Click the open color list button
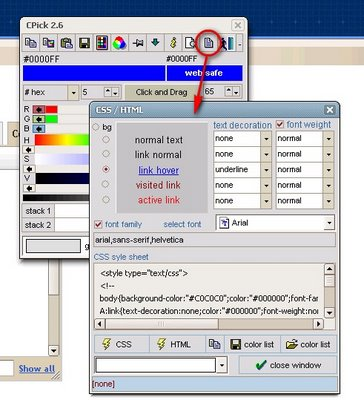 (308, 344)
